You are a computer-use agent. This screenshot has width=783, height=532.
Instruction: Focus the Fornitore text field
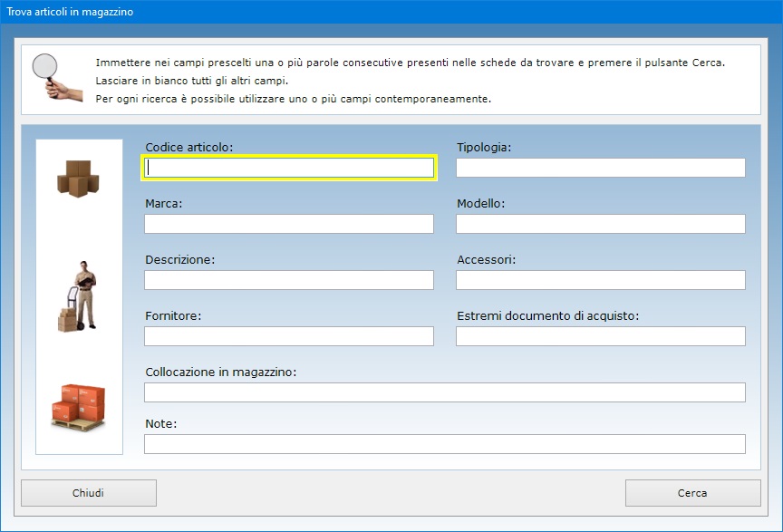click(x=289, y=336)
